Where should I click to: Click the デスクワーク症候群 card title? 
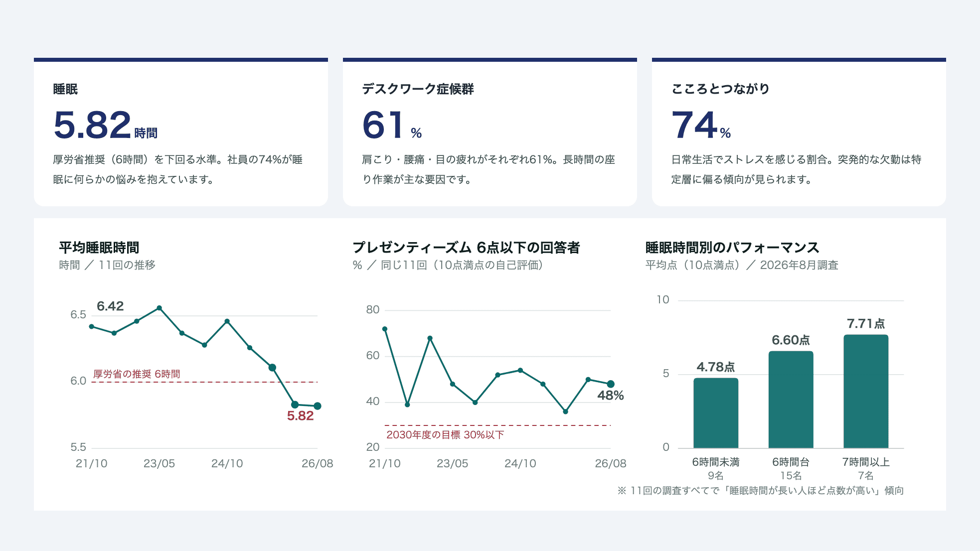click(418, 89)
